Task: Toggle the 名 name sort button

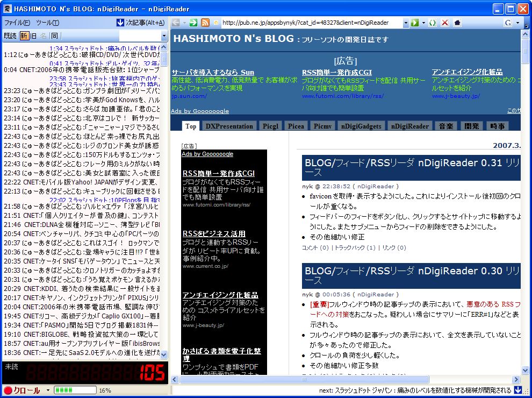Action: 43,35
